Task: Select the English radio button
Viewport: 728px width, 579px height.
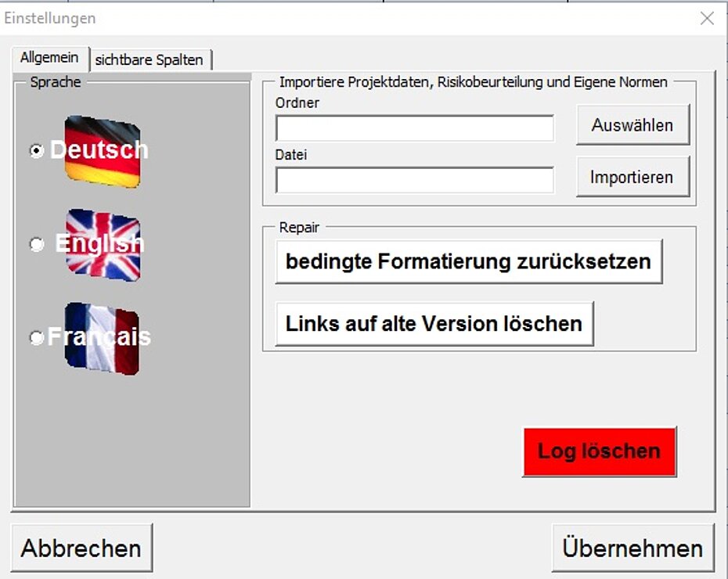Action: click(x=34, y=244)
